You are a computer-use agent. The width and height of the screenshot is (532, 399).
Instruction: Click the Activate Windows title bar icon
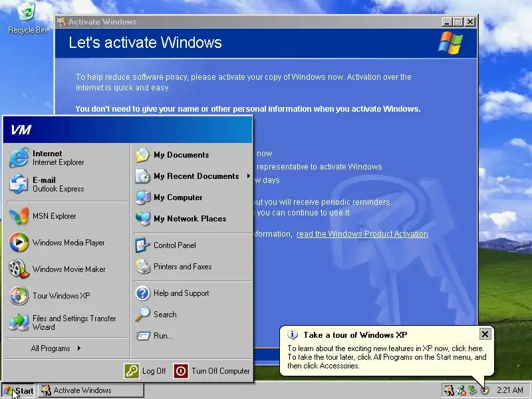coord(61,22)
